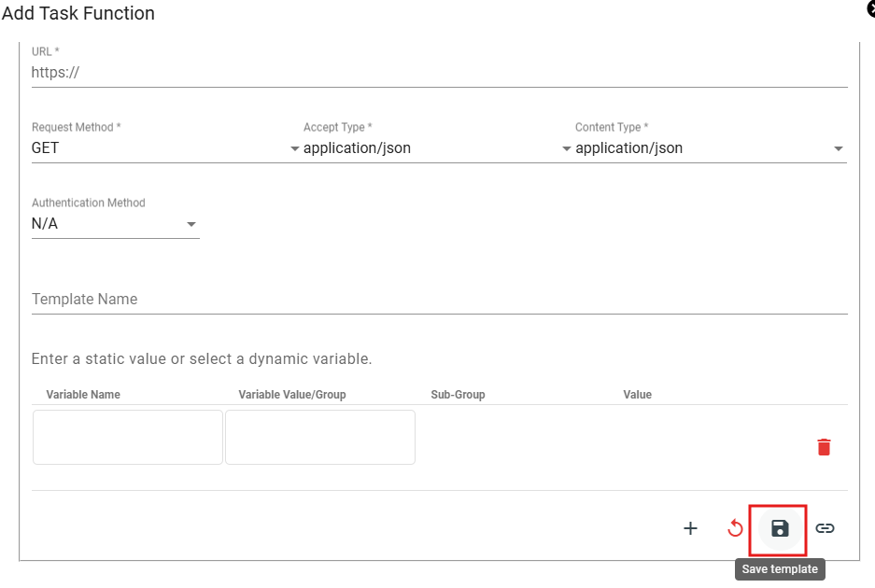Click the Save template tooltip label

(780, 569)
